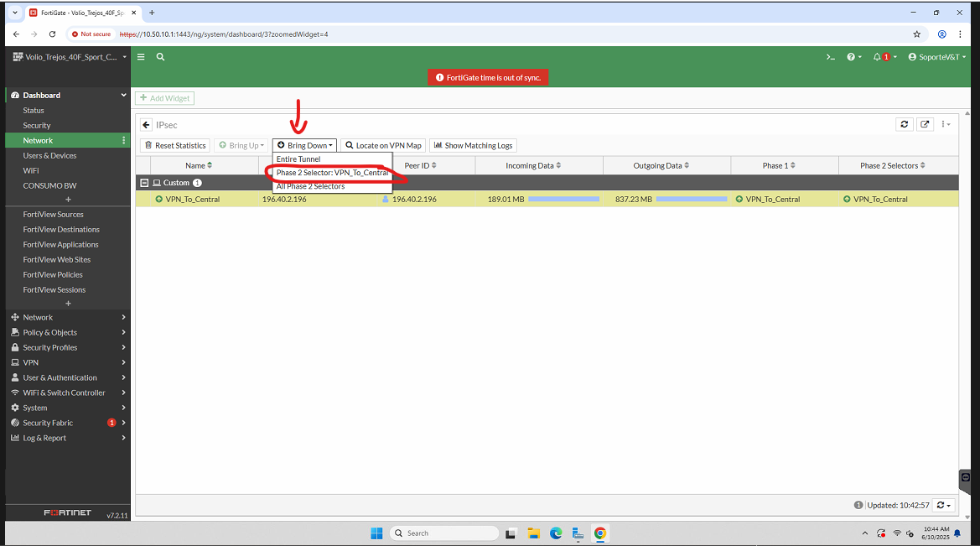Expand the System sidebar menu
The width and height of the screenshot is (980, 546).
(x=68, y=408)
